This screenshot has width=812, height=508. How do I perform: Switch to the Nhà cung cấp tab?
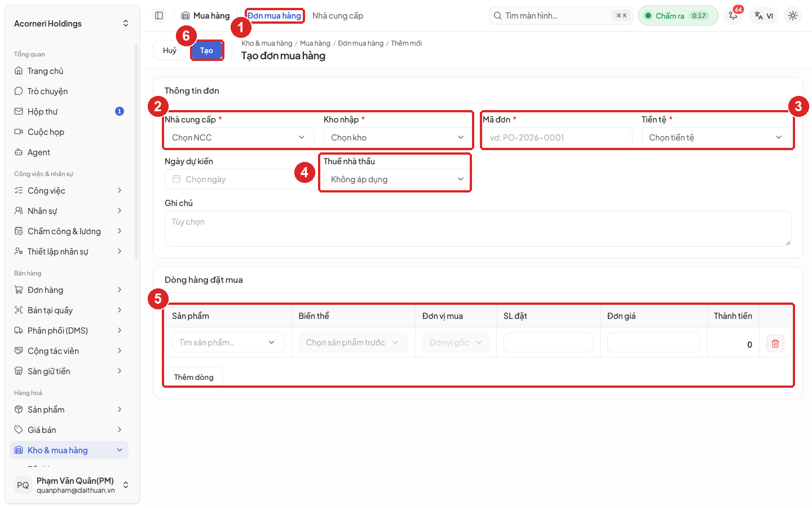point(338,16)
